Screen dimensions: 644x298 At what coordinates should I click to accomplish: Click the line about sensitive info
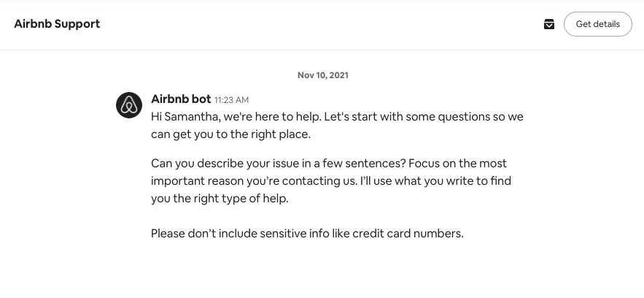click(307, 234)
